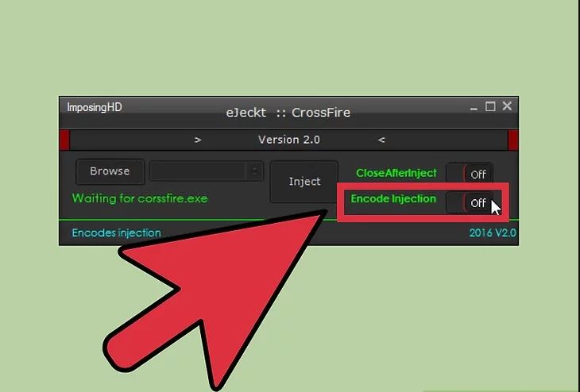Click the ImposingHD title text
580x392 pixels.
coord(95,107)
